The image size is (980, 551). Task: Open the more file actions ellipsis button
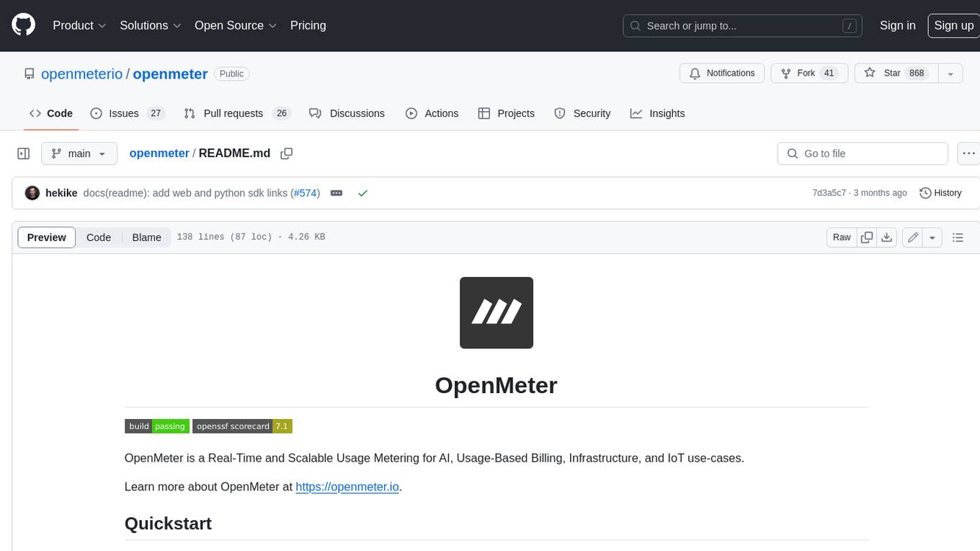coord(968,154)
